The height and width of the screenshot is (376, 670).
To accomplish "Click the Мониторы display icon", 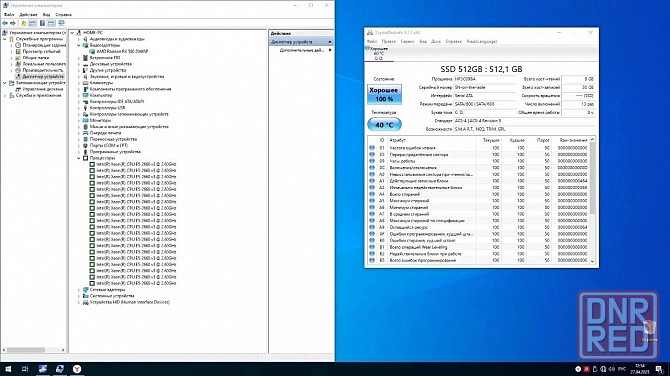I will point(85,120).
